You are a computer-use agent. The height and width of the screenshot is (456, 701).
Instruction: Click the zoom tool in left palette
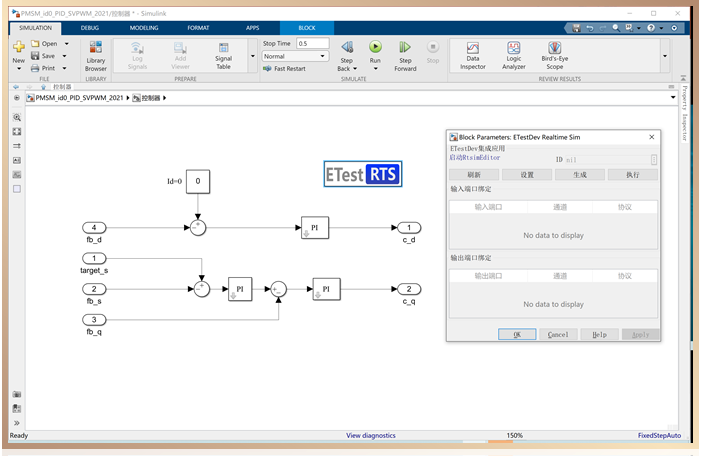click(17, 118)
